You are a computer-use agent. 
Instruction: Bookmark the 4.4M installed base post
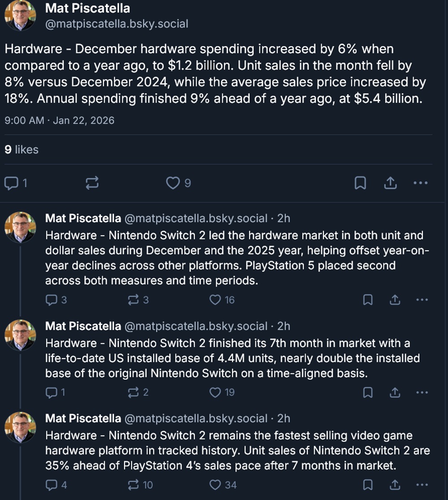click(367, 393)
